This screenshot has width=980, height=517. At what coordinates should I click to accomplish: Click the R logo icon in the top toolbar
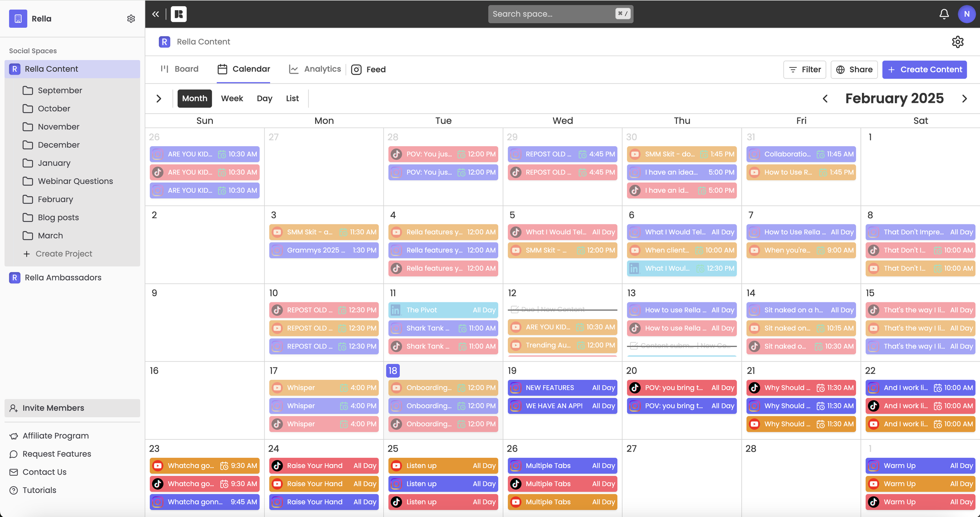[x=179, y=14]
